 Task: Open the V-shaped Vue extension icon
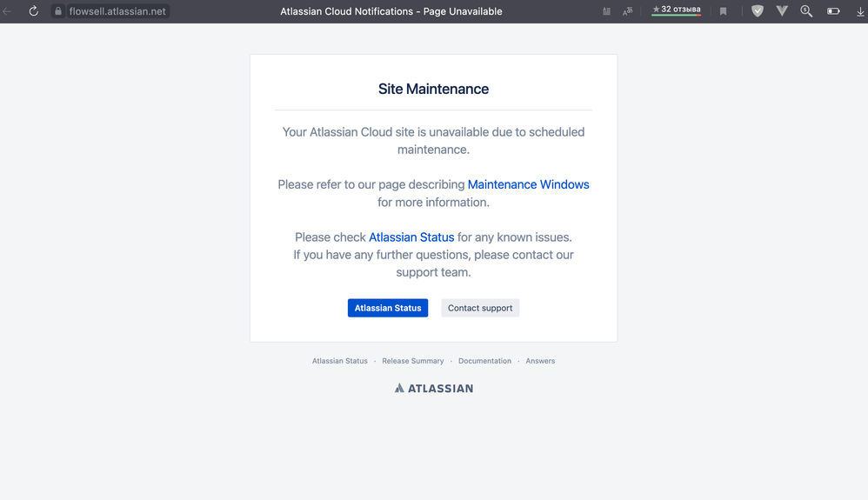782,10
